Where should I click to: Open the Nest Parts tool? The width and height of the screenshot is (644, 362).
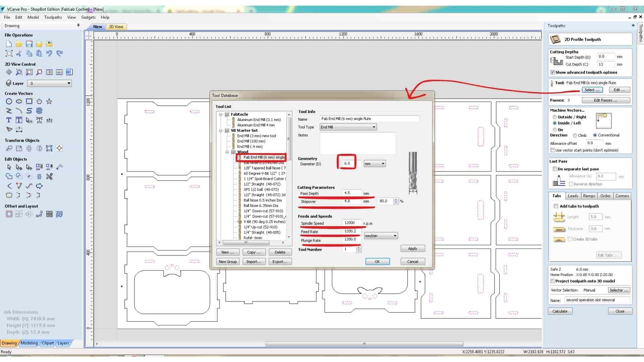[59, 214]
